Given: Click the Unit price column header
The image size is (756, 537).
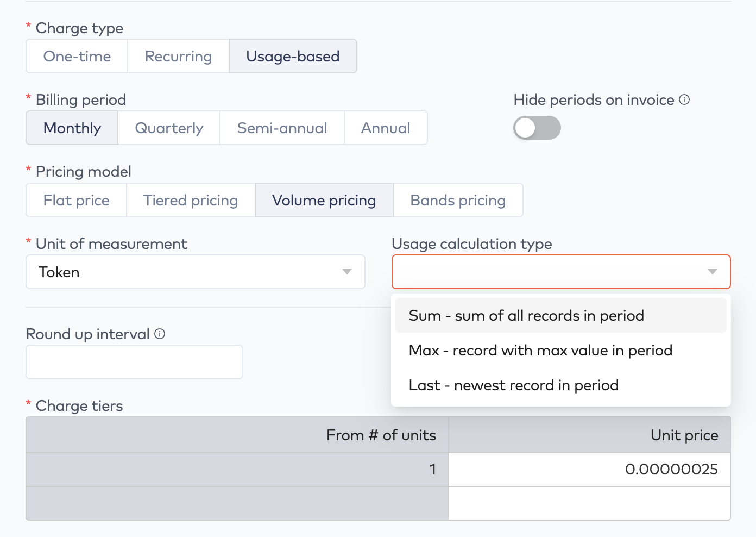Looking at the screenshot, I should [589, 435].
